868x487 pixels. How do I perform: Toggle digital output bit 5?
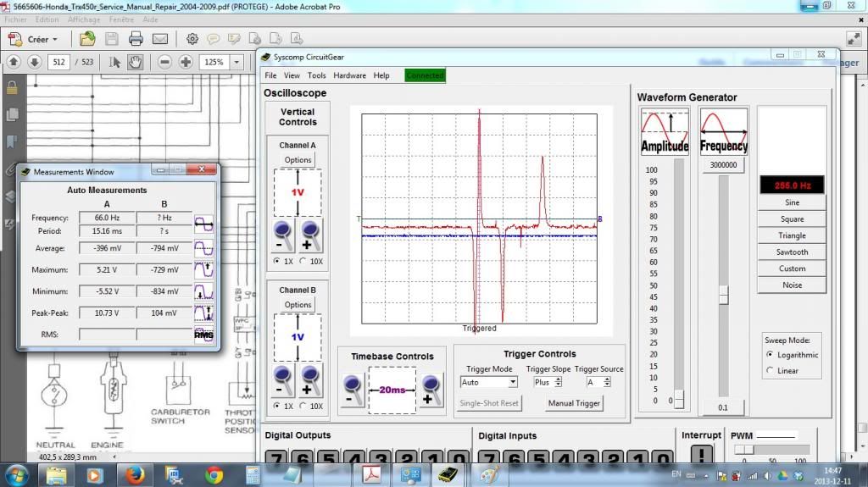(x=329, y=458)
